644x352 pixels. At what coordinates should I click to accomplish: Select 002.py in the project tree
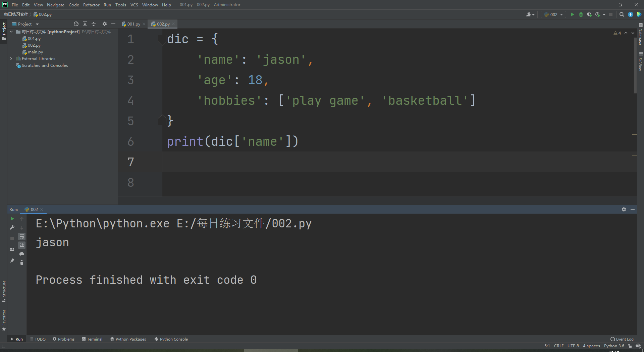32,45
